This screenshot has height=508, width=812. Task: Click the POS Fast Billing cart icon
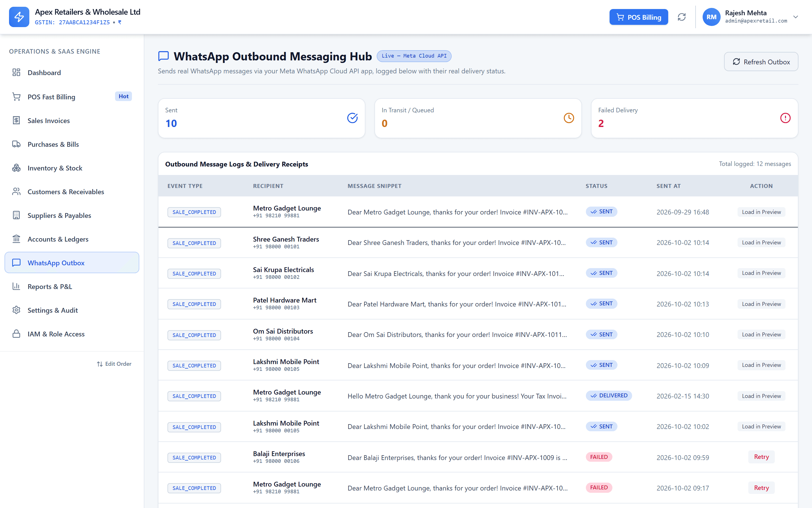pyautogui.click(x=16, y=97)
